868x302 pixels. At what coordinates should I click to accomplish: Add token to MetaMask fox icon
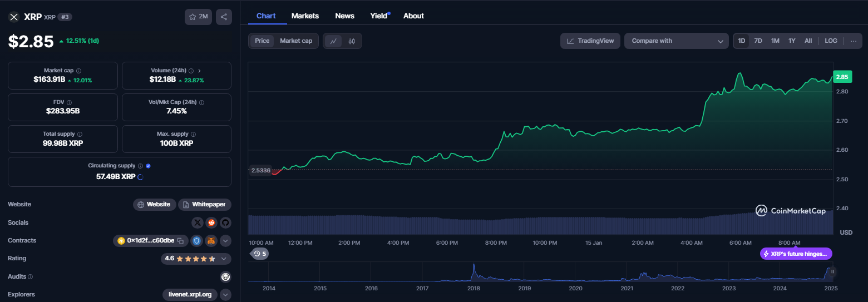[211, 241]
